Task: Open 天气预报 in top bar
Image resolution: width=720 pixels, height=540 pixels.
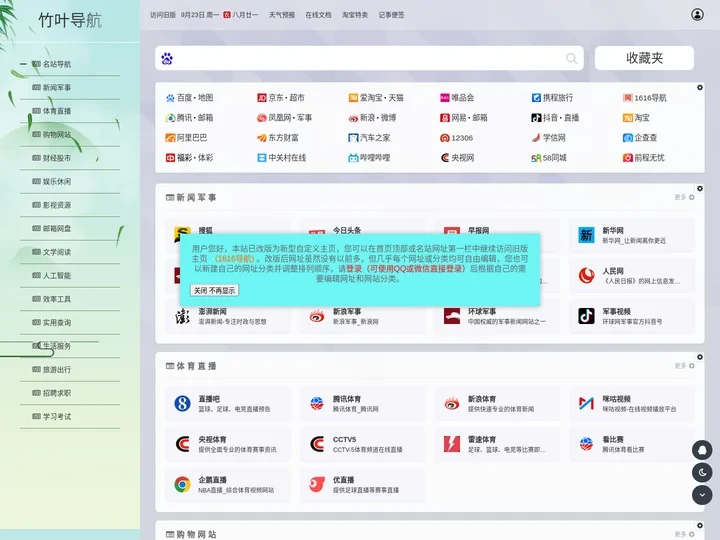Action: point(282,15)
